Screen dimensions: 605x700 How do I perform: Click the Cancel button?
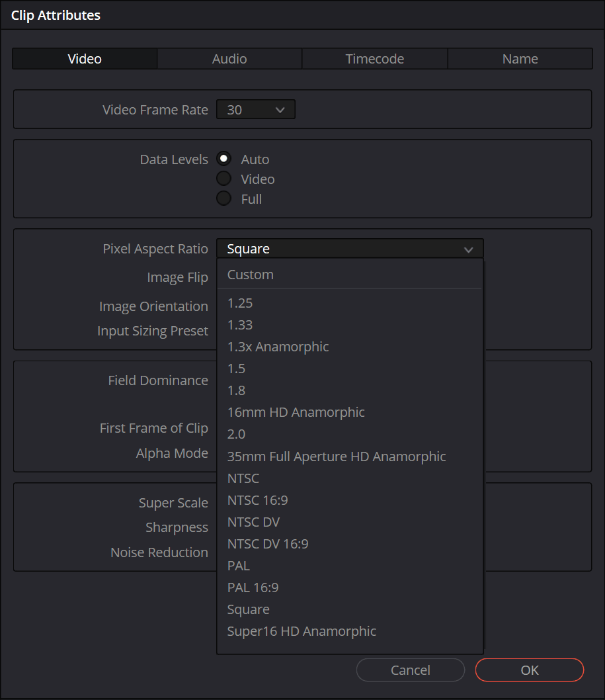(410, 670)
